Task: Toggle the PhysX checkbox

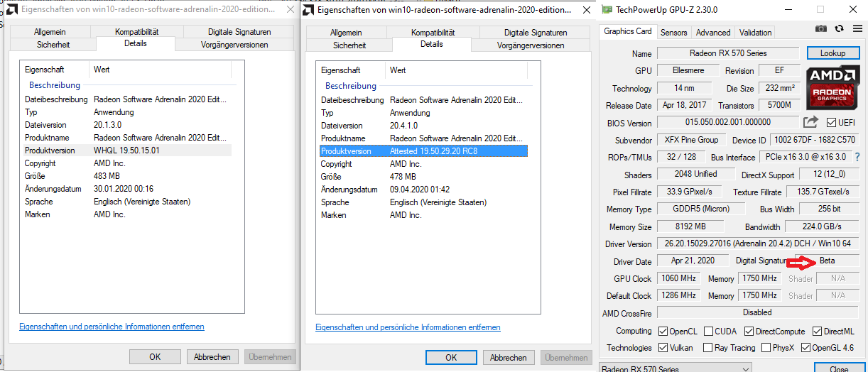Action: (766, 348)
